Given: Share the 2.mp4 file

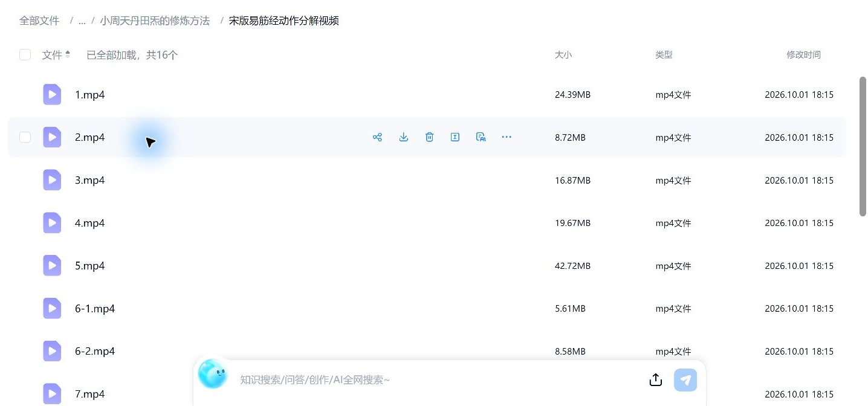Looking at the screenshot, I should (377, 137).
